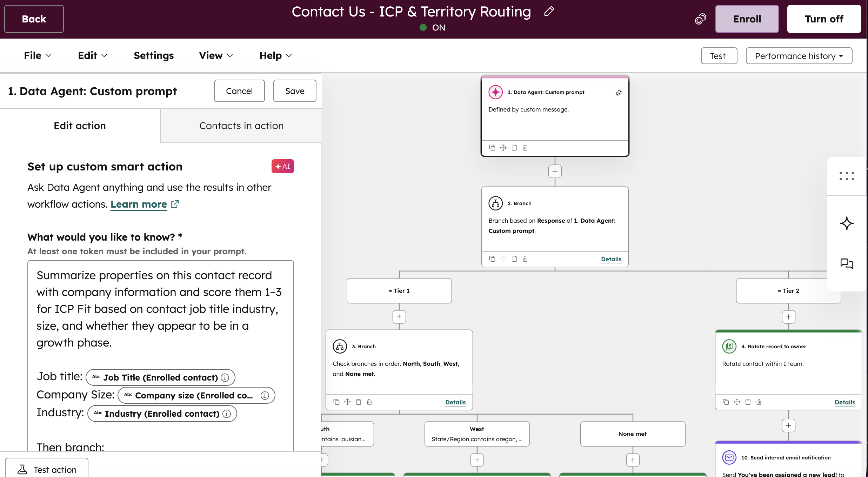The image size is (868, 477).
Task: Click inside the custom prompt text field
Action: pos(160,309)
